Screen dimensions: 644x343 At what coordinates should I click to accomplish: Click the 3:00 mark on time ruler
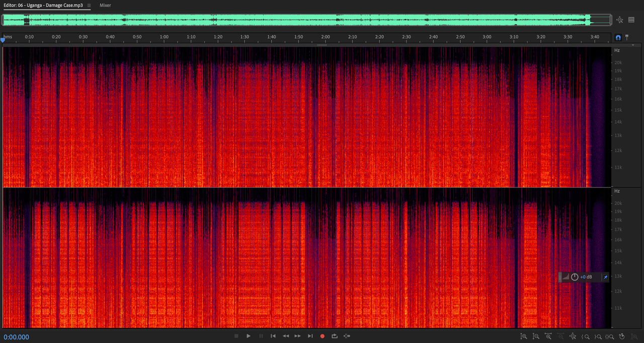487,37
